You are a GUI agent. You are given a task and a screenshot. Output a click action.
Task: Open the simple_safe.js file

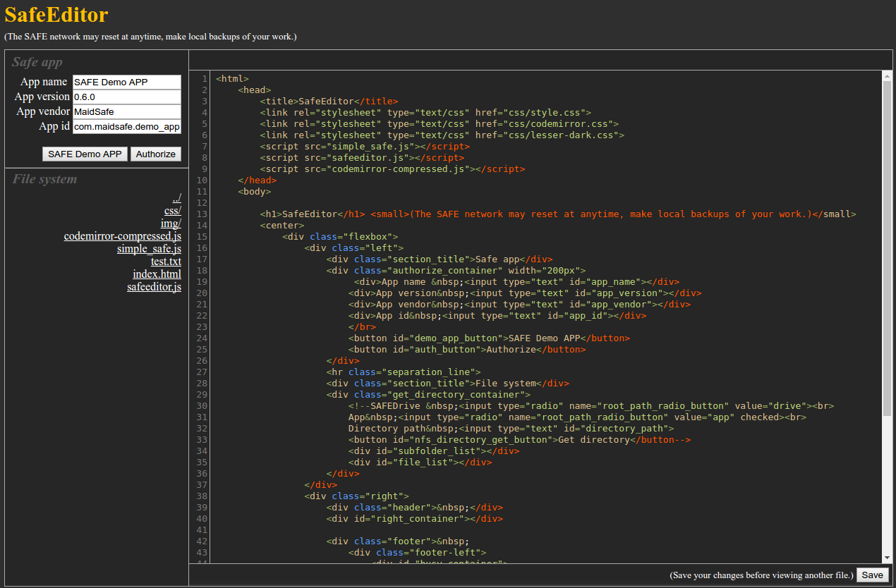click(x=149, y=249)
